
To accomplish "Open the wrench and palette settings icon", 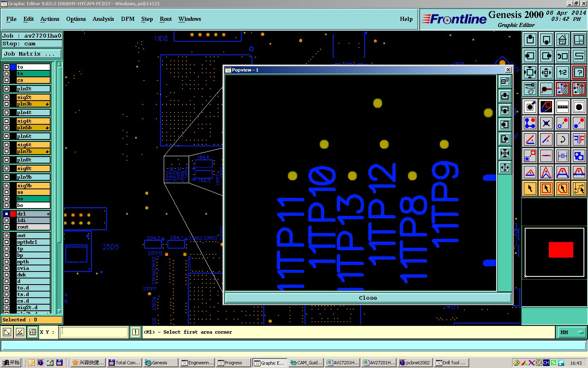I will click(530, 89).
